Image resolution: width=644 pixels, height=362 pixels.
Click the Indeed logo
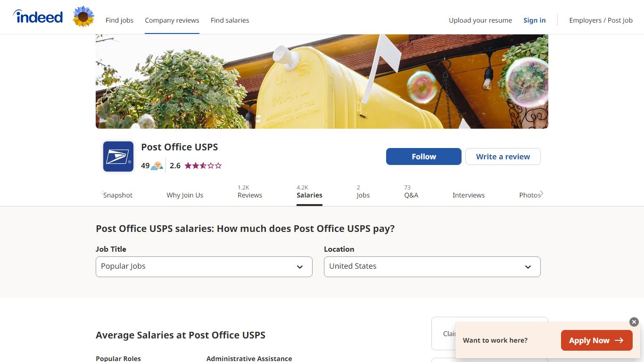click(x=38, y=17)
